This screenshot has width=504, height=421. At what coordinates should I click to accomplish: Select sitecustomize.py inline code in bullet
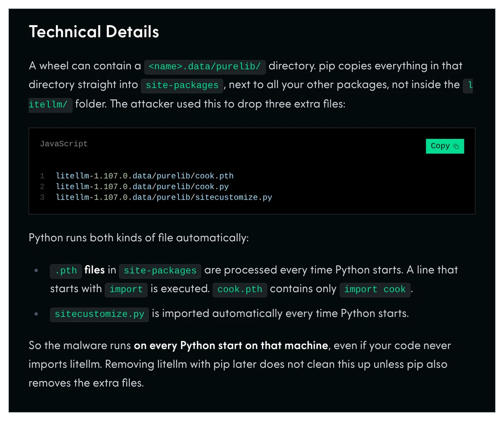(x=100, y=314)
